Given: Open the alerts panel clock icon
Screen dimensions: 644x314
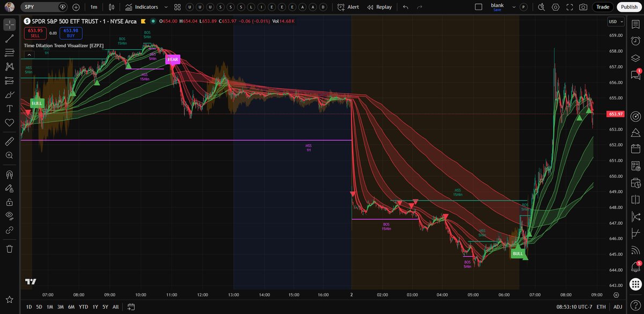Looking at the screenshot, I should click(636, 41).
